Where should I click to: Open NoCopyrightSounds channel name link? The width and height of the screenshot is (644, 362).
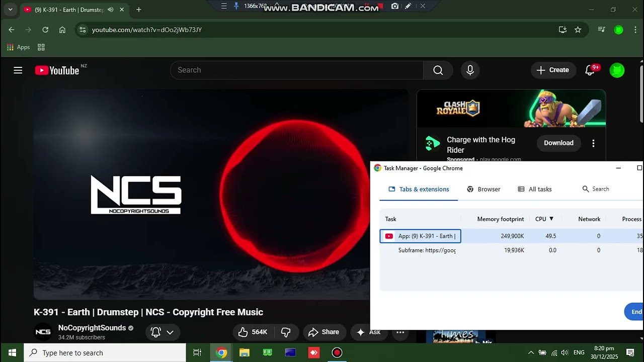(x=92, y=328)
